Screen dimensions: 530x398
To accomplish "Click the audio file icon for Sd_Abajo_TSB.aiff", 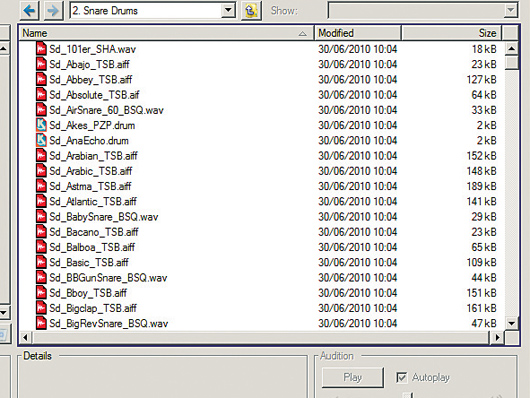I will pyautogui.click(x=41, y=64).
